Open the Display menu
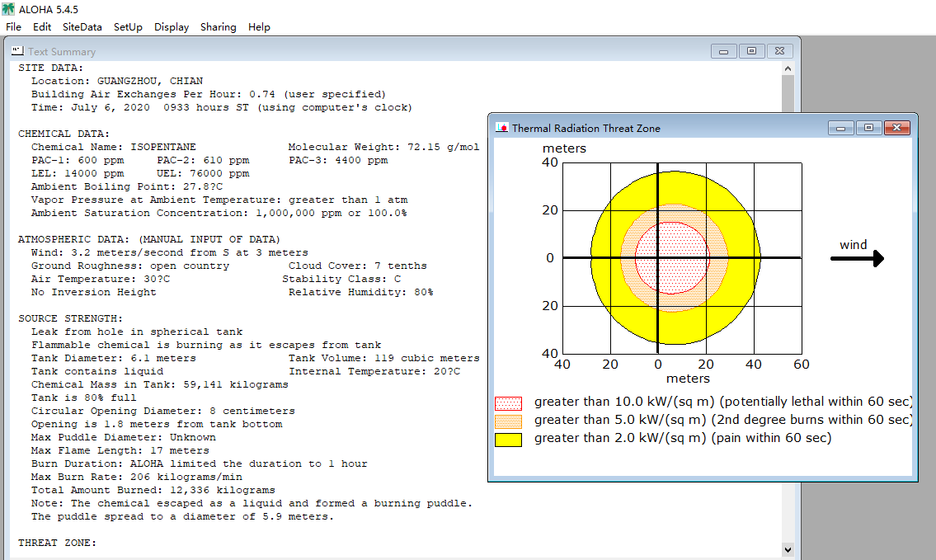This screenshot has height=560, width=936. [x=172, y=27]
